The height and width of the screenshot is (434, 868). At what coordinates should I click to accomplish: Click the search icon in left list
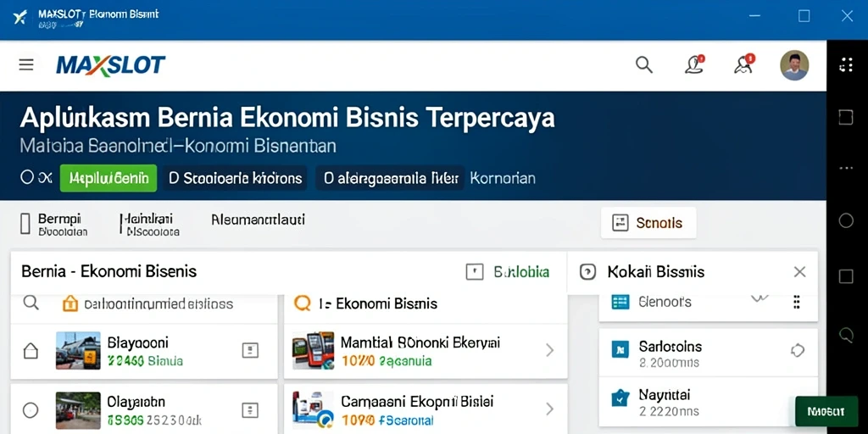(31, 303)
